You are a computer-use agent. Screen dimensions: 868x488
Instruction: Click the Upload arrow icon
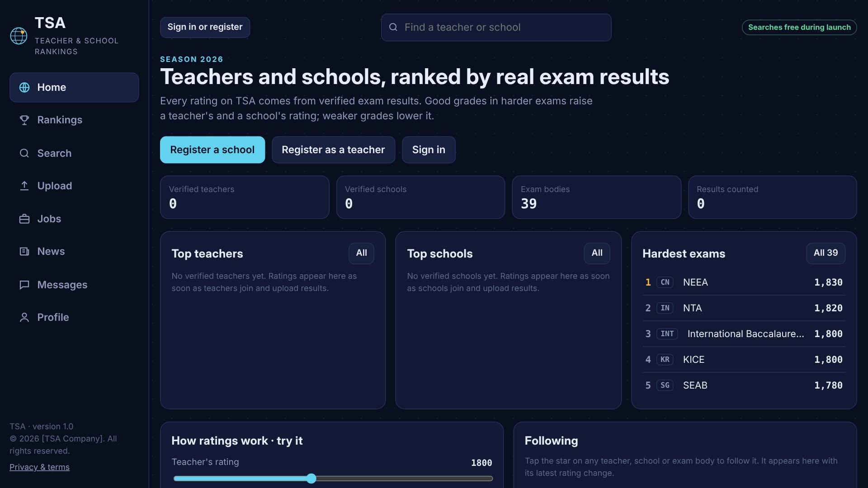point(24,186)
